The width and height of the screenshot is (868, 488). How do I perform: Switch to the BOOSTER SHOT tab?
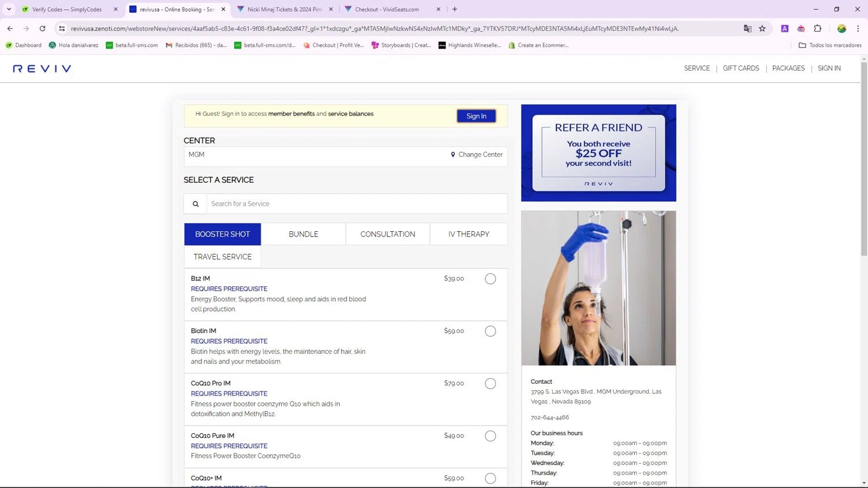click(x=223, y=234)
